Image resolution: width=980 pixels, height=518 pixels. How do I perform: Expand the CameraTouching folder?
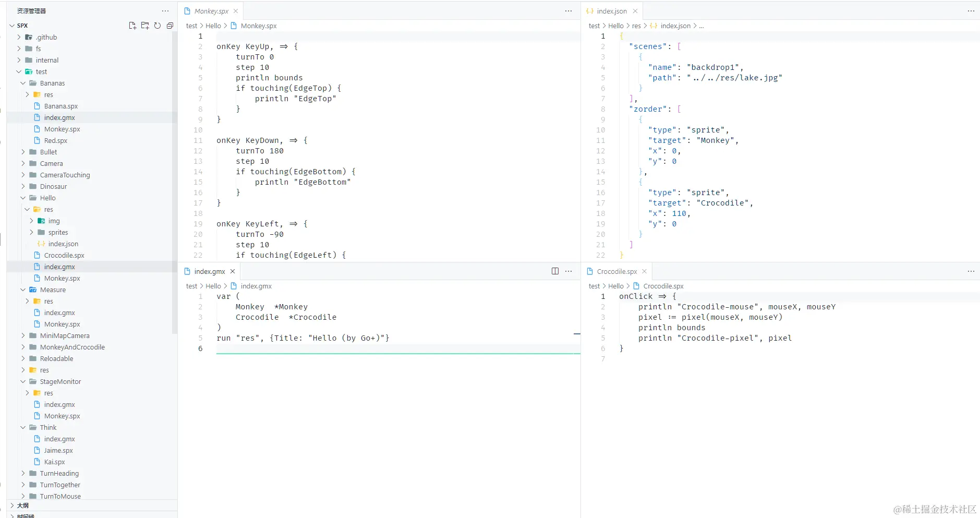tap(23, 175)
